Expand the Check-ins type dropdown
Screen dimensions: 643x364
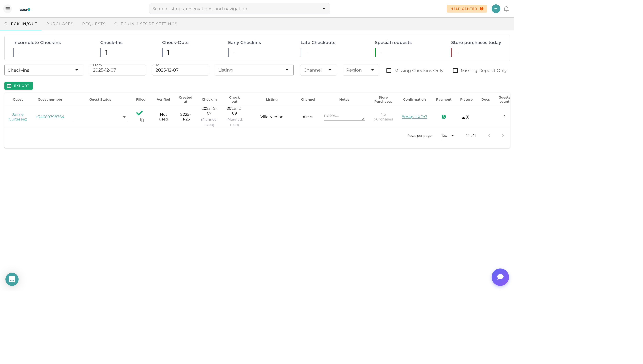(44, 70)
